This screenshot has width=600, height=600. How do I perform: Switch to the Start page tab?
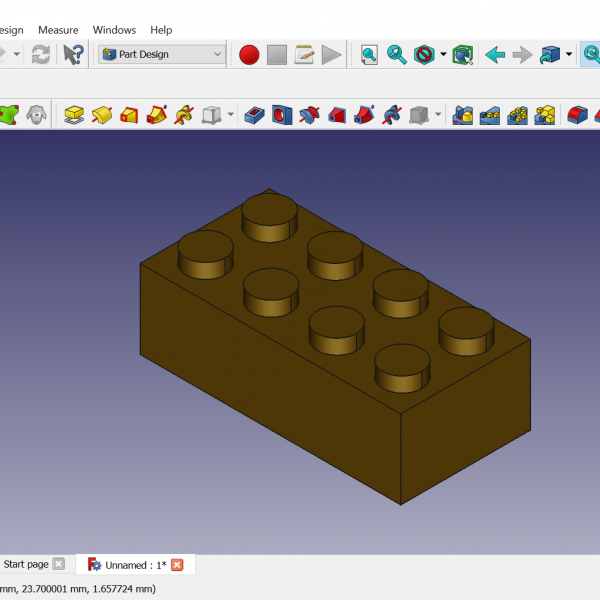click(x=26, y=564)
